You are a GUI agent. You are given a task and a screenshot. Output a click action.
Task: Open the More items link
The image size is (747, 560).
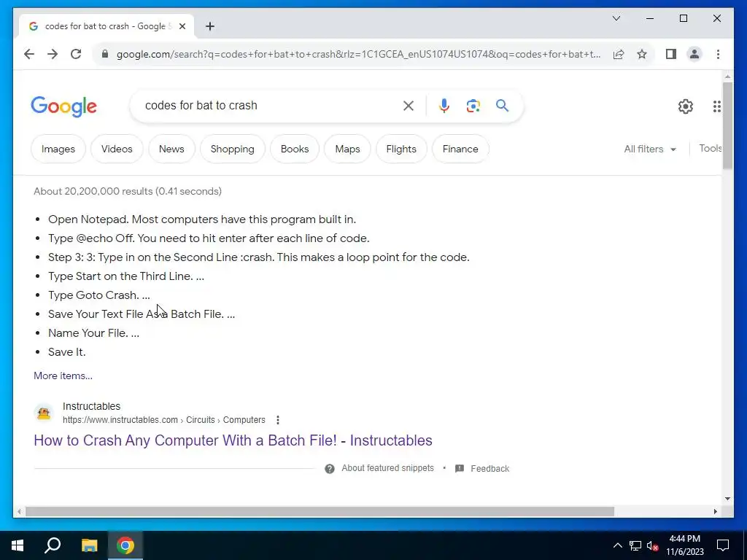click(x=63, y=376)
